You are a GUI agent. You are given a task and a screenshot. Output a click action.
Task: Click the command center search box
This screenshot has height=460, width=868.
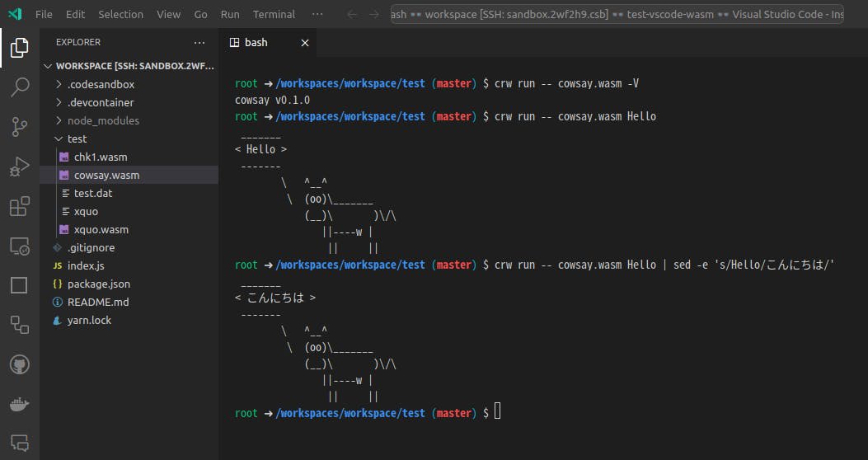pos(617,14)
